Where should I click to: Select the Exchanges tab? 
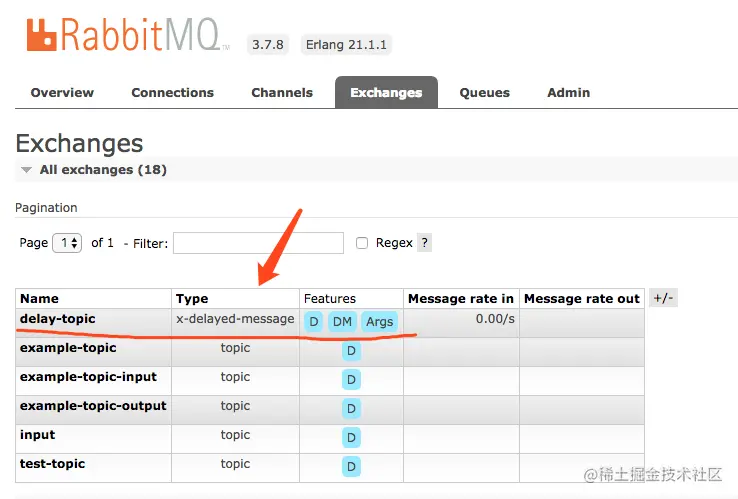[386, 93]
